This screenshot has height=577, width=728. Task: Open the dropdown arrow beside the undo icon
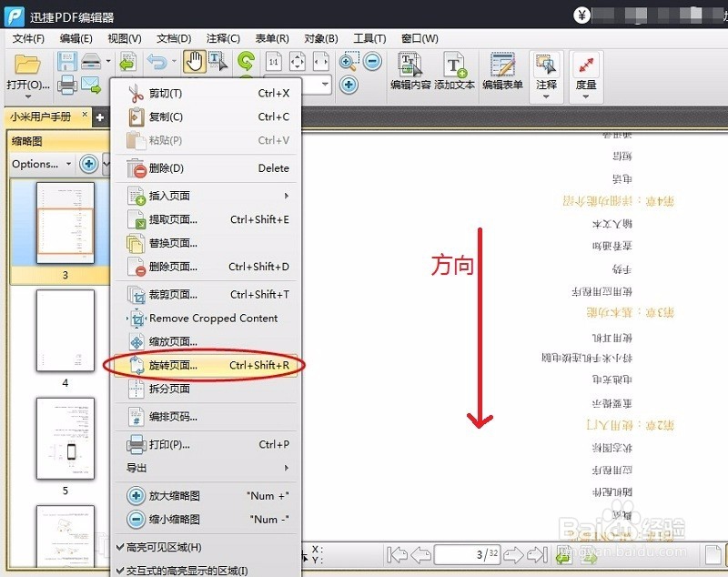174,61
